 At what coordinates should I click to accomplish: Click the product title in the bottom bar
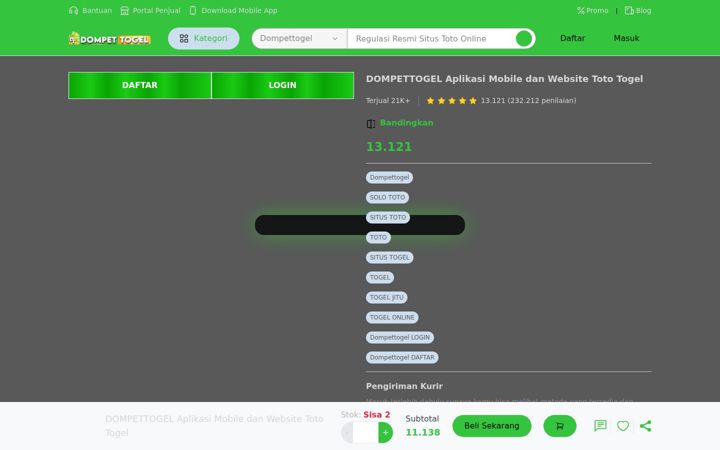[x=214, y=426]
